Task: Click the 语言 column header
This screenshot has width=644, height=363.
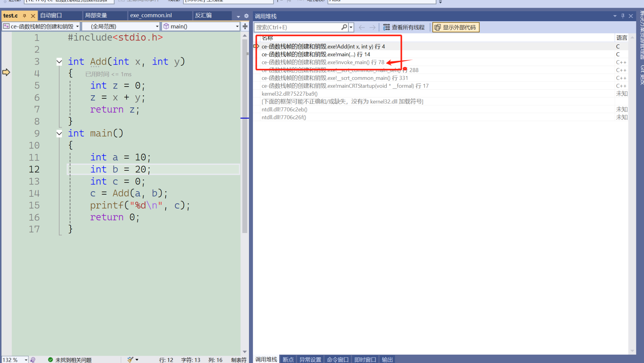Action: (x=621, y=38)
